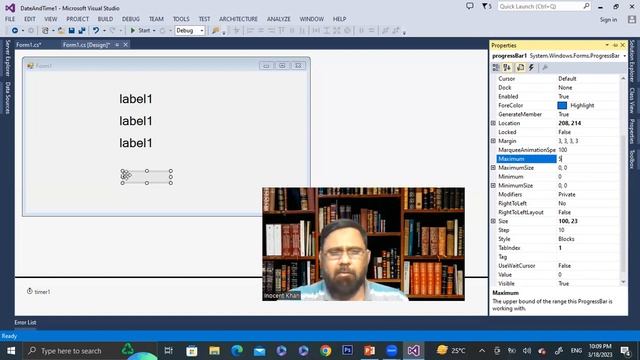
Task: Open the Start button dropdown arrow
Action: point(154,31)
